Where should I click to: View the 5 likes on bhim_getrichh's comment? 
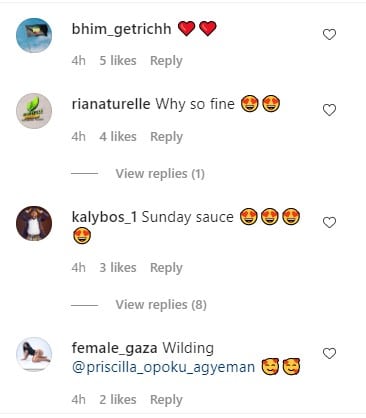118,61
